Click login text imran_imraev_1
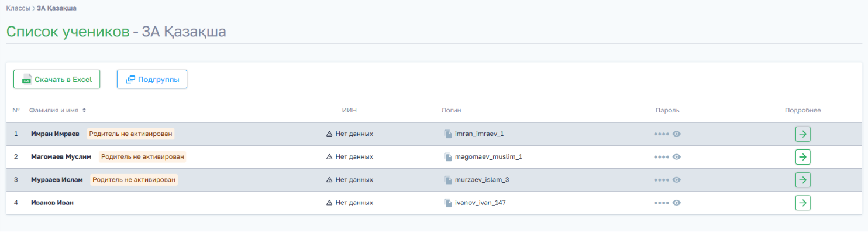The image size is (868, 232). point(479,134)
